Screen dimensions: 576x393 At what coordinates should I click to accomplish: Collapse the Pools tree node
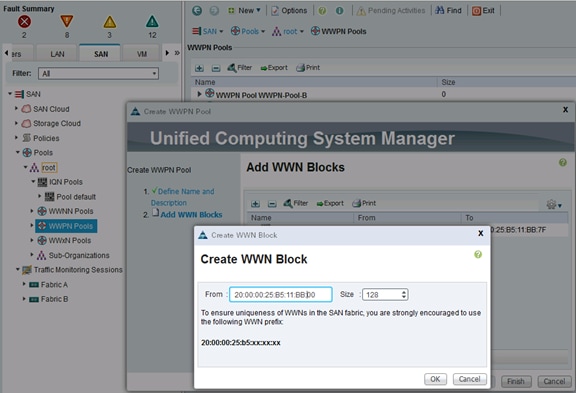click(x=18, y=152)
